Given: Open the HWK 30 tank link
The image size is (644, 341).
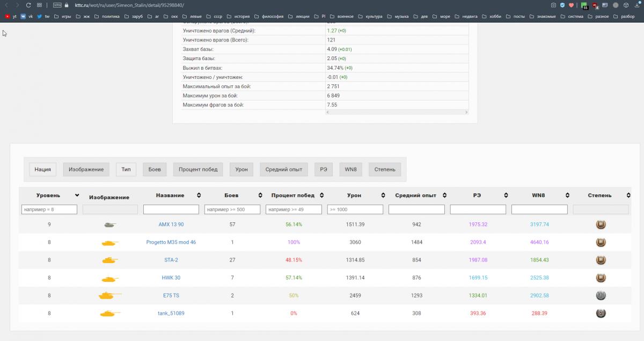Looking at the screenshot, I should (171, 278).
